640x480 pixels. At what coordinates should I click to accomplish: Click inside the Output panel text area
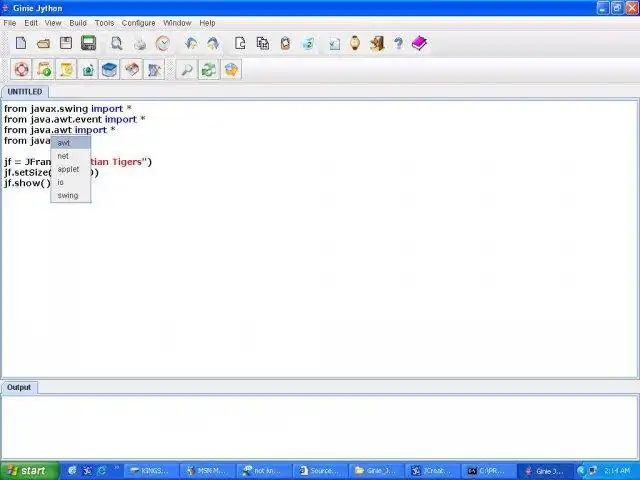click(x=320, y=427)
